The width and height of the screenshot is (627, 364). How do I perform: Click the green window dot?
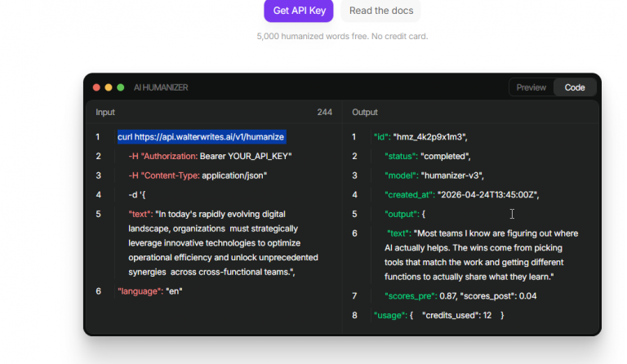(x=120, y=87)
